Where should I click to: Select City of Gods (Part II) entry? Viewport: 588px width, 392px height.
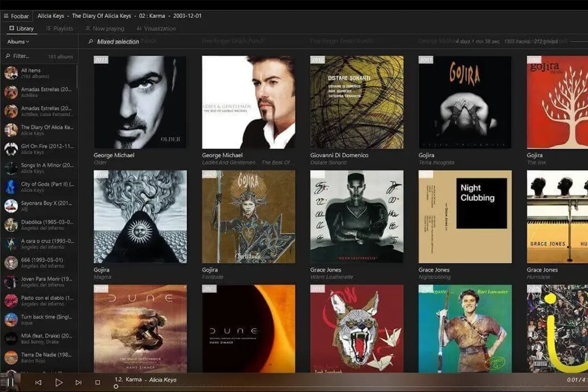pos(39,187)
